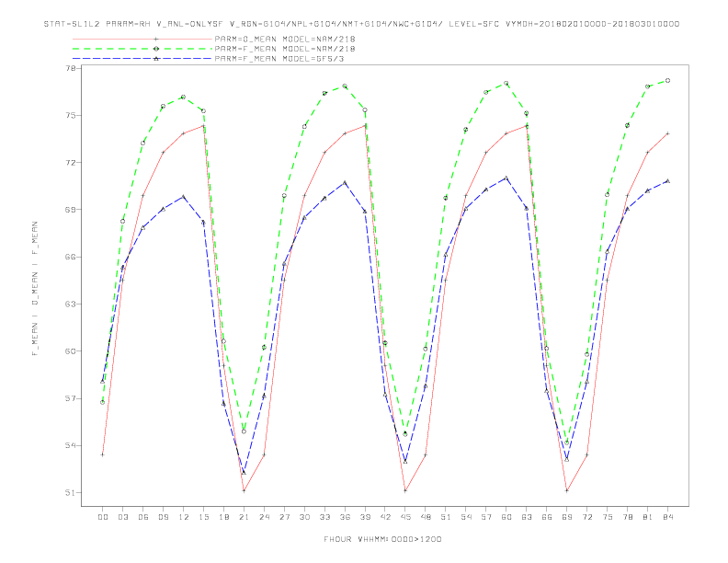The width and height of the screenshot is (728, 563).
Task: Click x-axis forecast hour label 81
Action: point(648,517)
